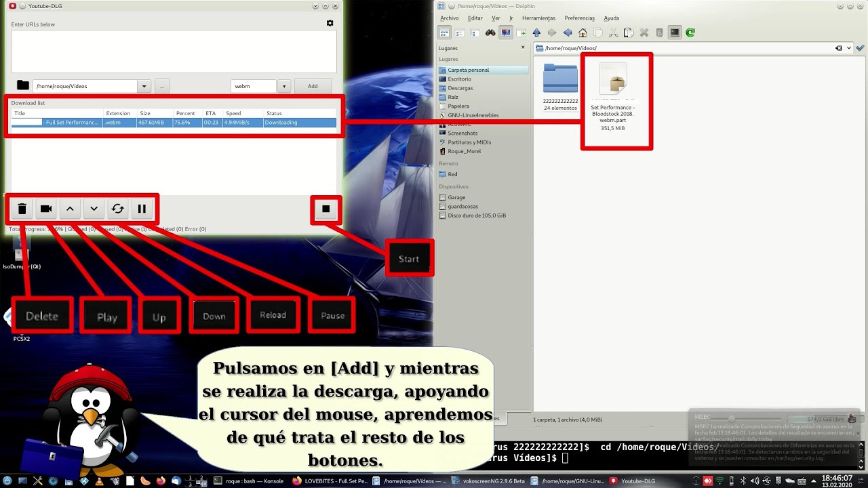Open the Archivo menu in Dolphin
This screenshot has height=488, width=868.
tap(449, 18)
